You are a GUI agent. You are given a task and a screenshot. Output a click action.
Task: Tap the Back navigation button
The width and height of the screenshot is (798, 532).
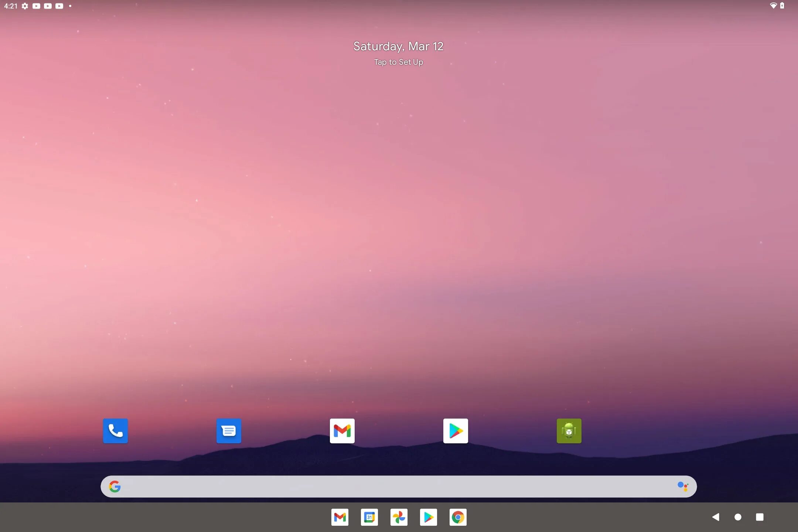716,517
